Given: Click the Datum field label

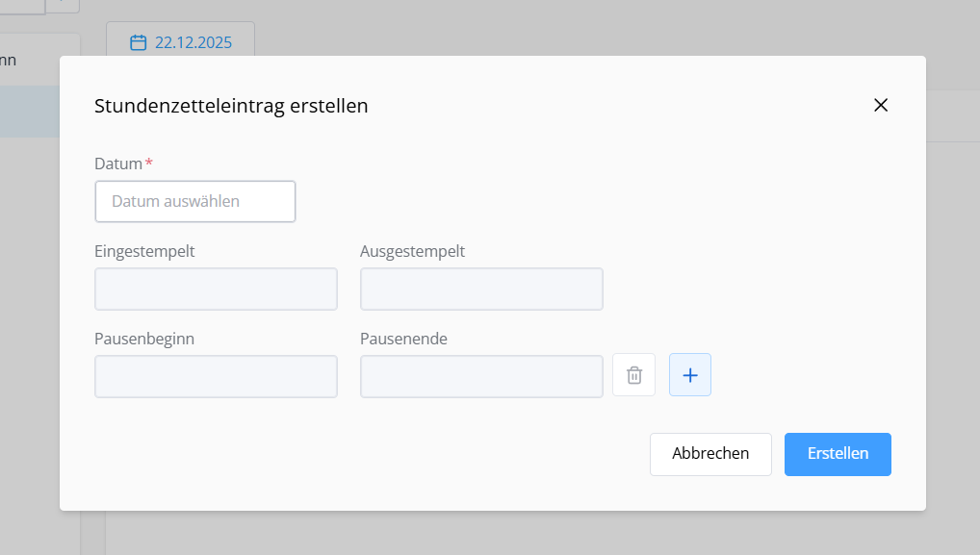Looking at the screenshot, I should pyautogui.click(x=118, y=164).
